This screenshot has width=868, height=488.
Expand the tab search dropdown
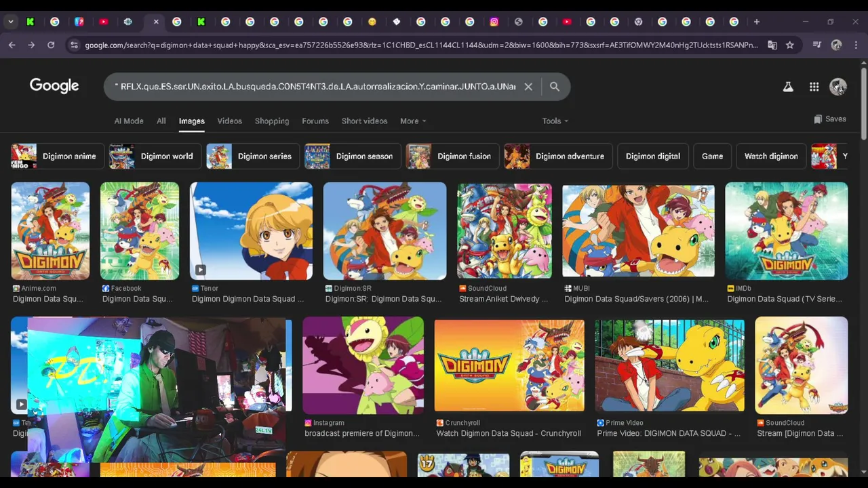point(11,22)
